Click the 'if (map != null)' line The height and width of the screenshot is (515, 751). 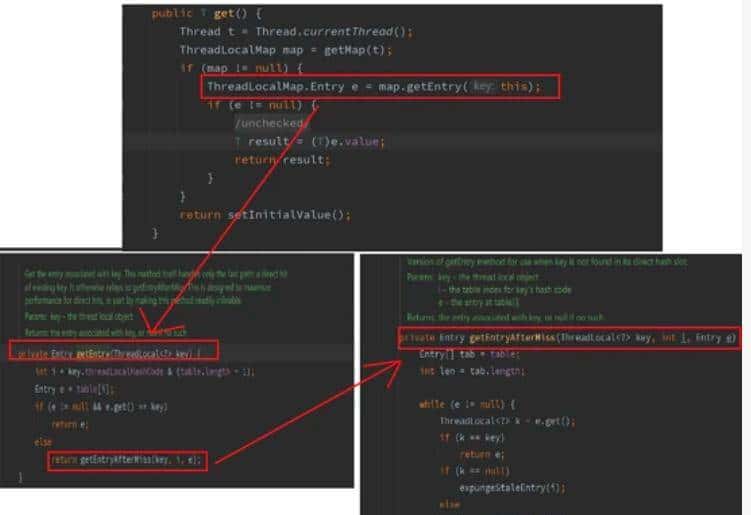tap(241, 68)
